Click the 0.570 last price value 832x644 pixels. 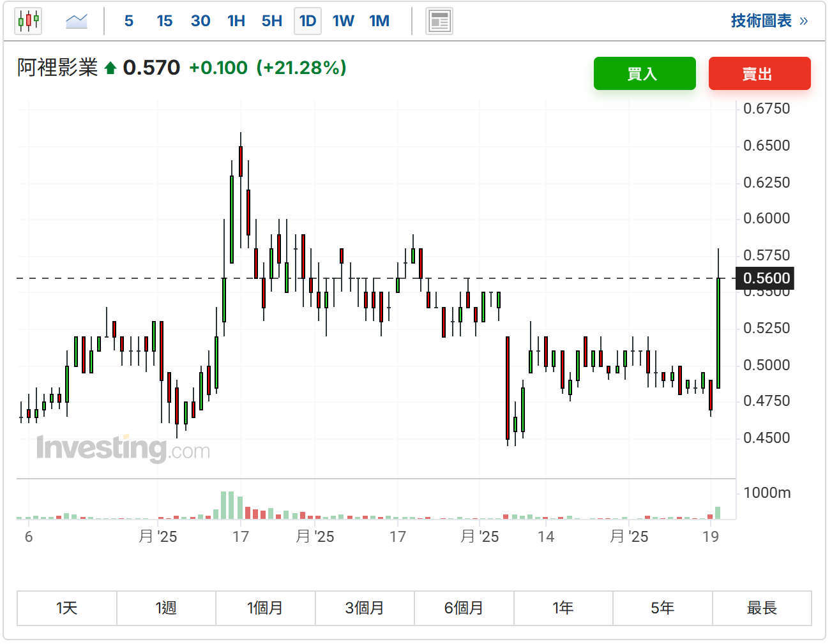(x=151, y=68)
